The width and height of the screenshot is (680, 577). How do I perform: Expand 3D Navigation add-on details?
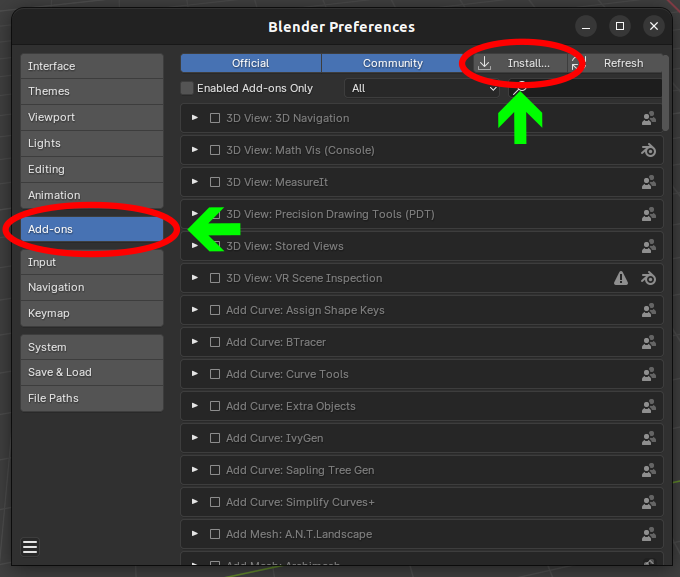click(x=195, y=118)
